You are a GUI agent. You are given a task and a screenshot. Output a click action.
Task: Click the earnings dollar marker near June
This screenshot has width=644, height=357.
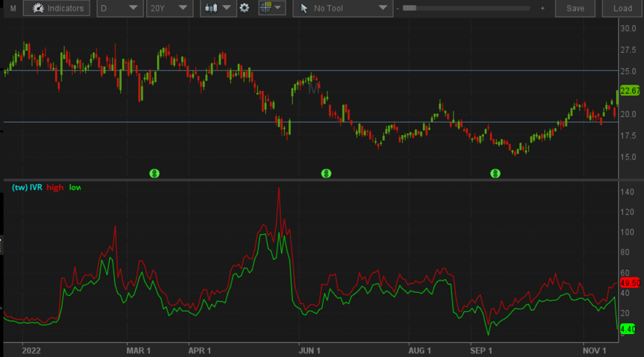coord(326,174)
